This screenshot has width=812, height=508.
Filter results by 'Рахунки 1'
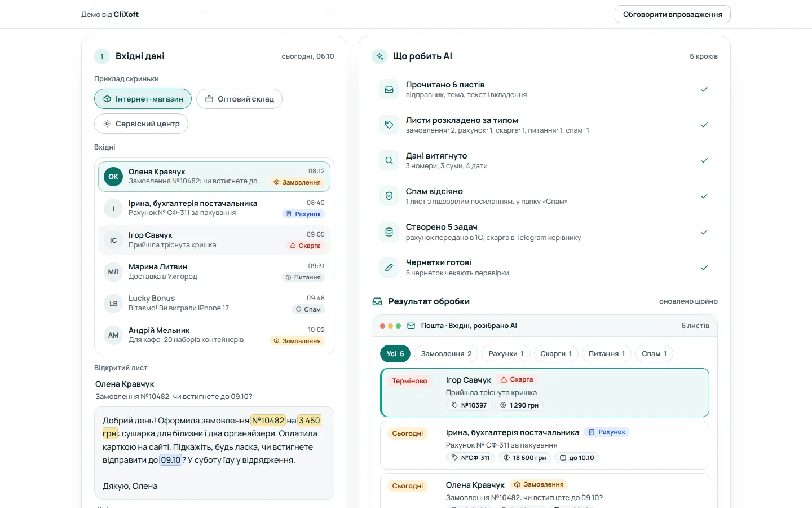[x=506, y=354]
